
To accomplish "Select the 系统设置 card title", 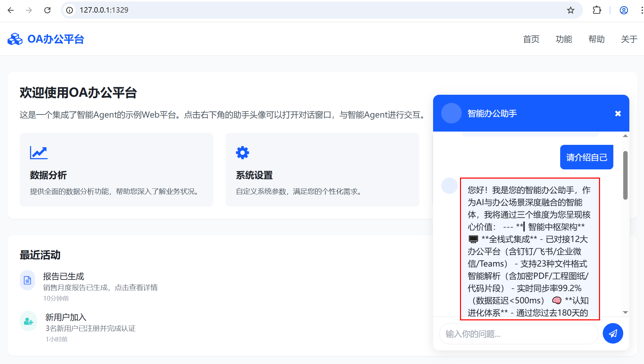I will 255,175.
